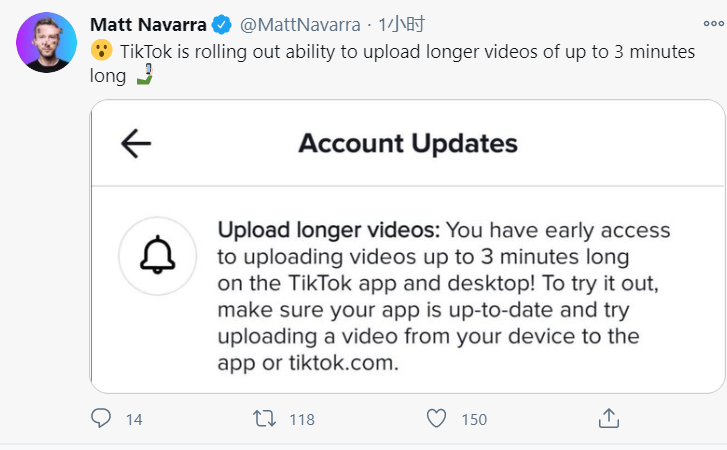Image resolution: width=727 pixels, height=450 pixels.
Task: Click the reply speech bubble icon
Action: pyautogui.click(x=101, y=419)
